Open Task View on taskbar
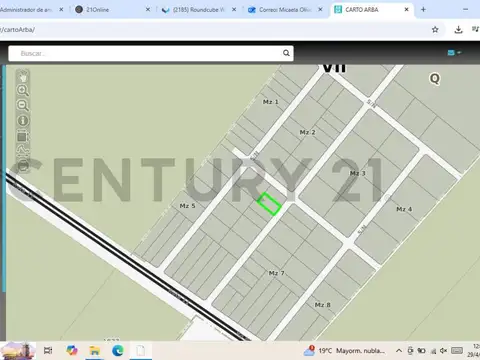The image size is (480, 360). pyautogui.click(x=48, y=350)
